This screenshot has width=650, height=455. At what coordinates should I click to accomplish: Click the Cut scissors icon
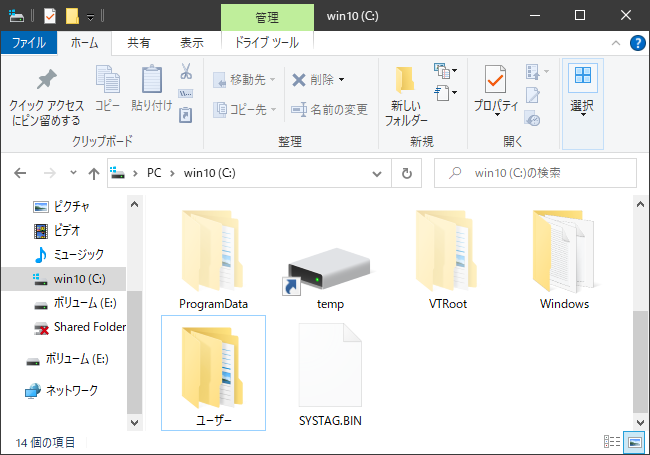186,71
